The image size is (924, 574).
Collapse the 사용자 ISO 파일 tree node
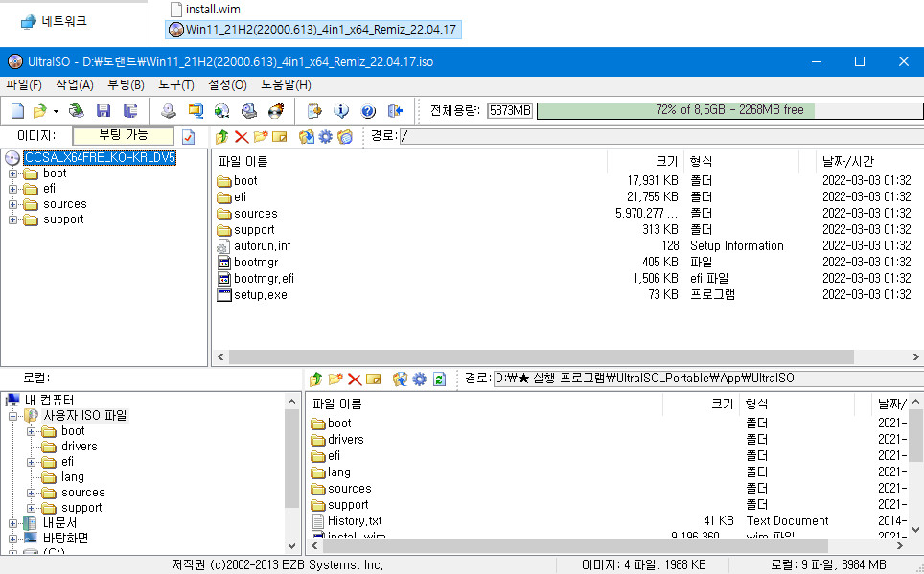[12, 416]
